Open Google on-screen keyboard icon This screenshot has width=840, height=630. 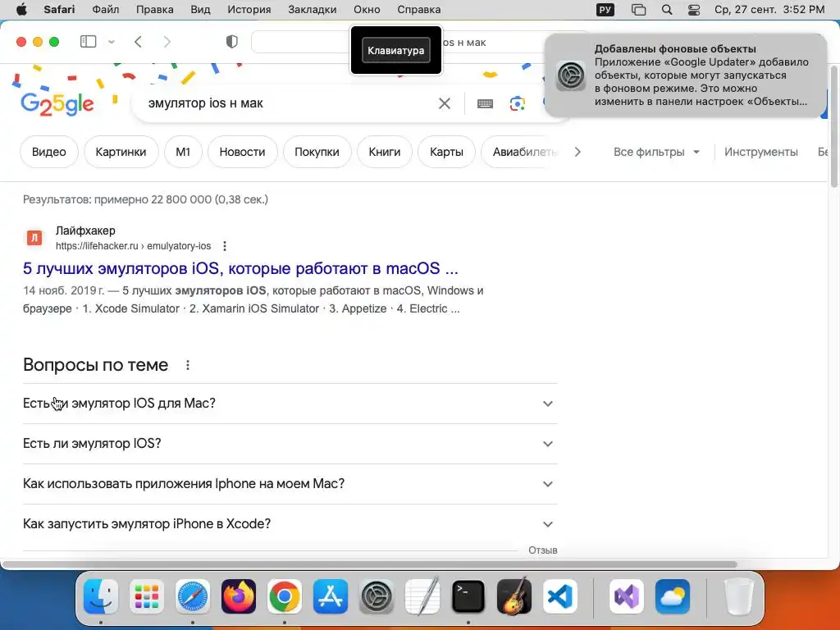tap(485, 103)
